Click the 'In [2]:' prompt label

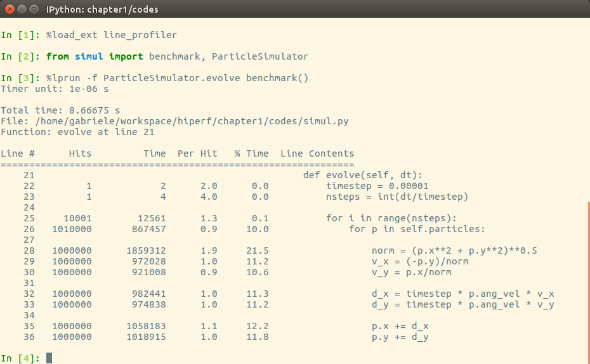(20, 56)
